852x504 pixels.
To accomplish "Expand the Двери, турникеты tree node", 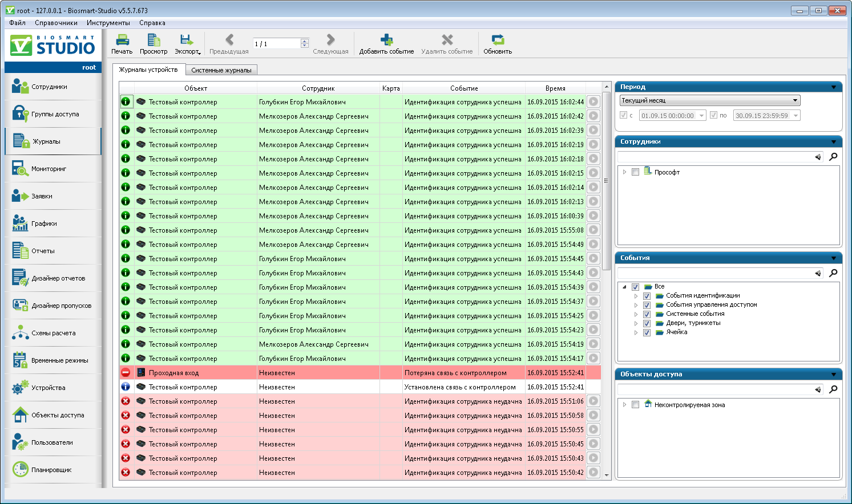I will coord(636,323).
